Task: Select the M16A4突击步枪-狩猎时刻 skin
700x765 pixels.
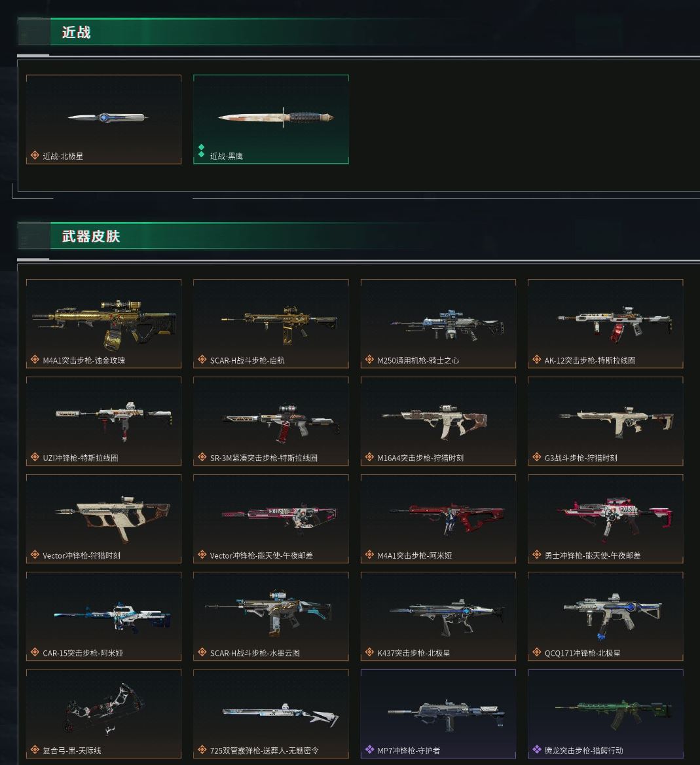Action: (438, 421)
